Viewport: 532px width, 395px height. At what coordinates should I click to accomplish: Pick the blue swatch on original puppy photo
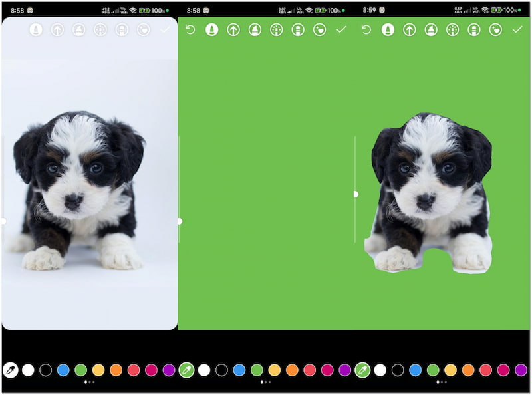63,370
